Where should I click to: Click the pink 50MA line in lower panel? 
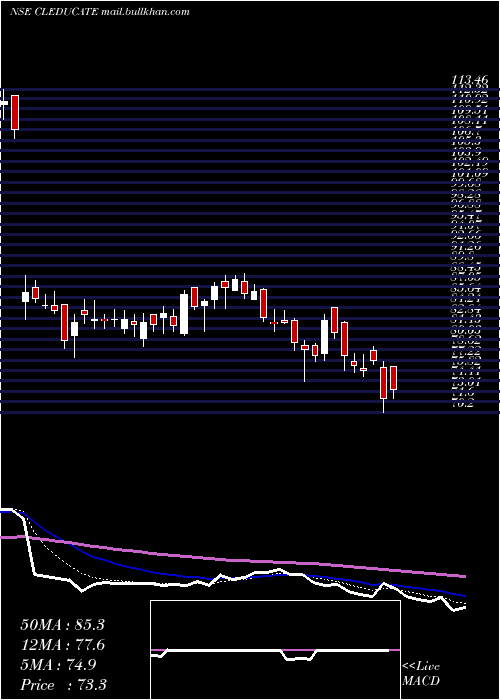232,559
